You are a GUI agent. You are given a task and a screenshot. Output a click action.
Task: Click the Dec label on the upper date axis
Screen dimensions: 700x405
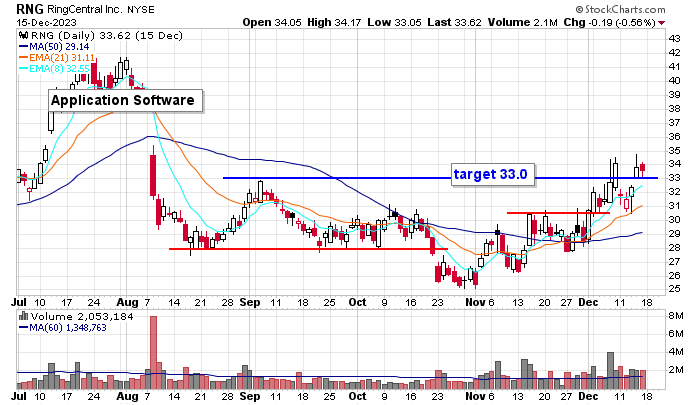pos(588,302)
